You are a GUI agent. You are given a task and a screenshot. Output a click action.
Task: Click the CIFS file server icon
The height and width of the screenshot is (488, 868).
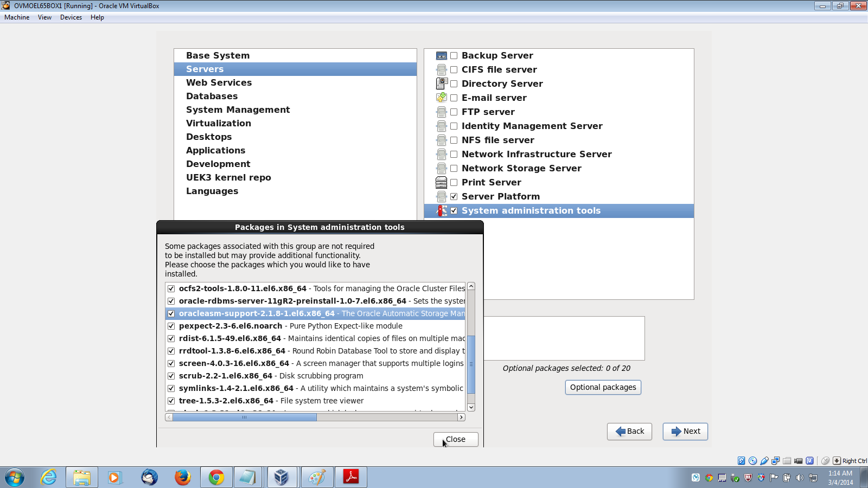pos(442,69)
